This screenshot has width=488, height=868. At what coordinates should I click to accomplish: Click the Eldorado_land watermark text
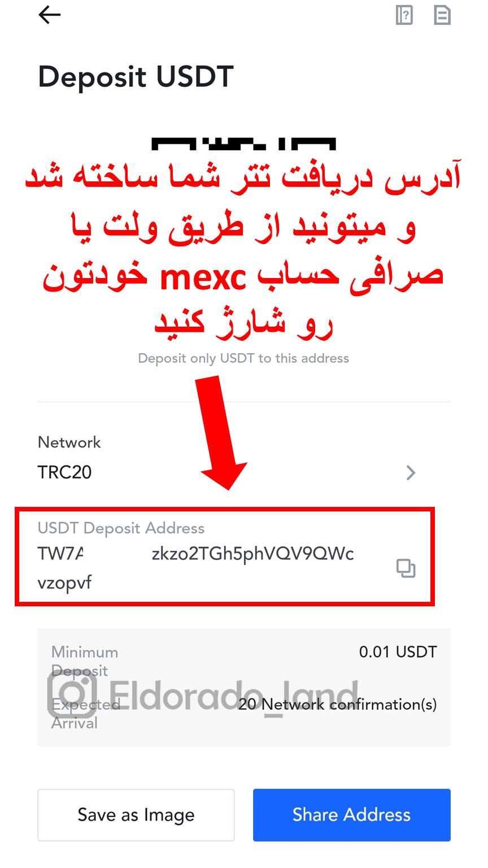click(233, 695)
